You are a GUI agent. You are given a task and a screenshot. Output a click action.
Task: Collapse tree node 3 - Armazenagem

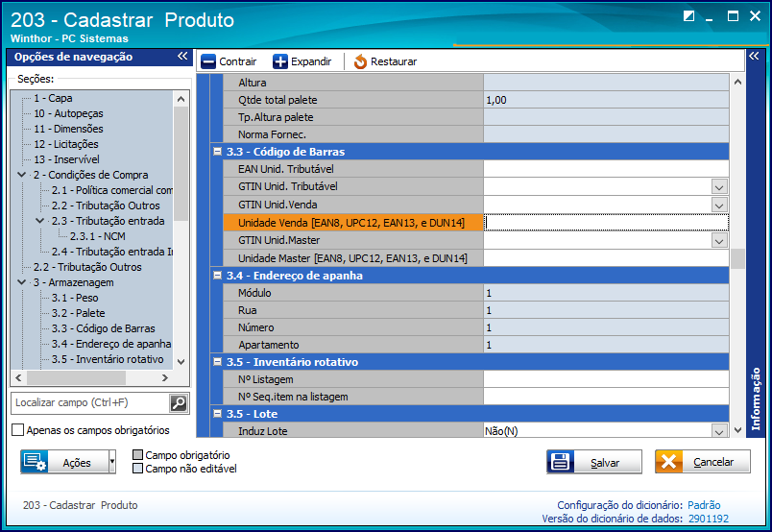pos(22,282)
